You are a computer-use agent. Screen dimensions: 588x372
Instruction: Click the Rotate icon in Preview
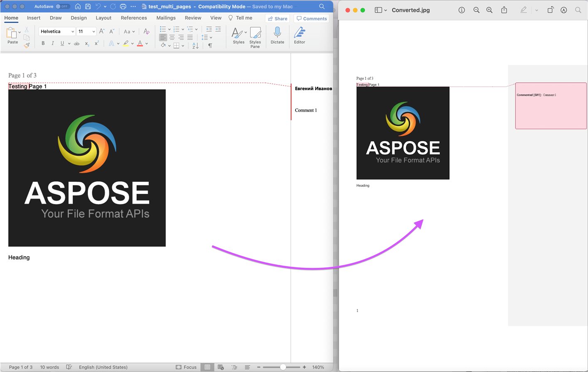(550, 10)
